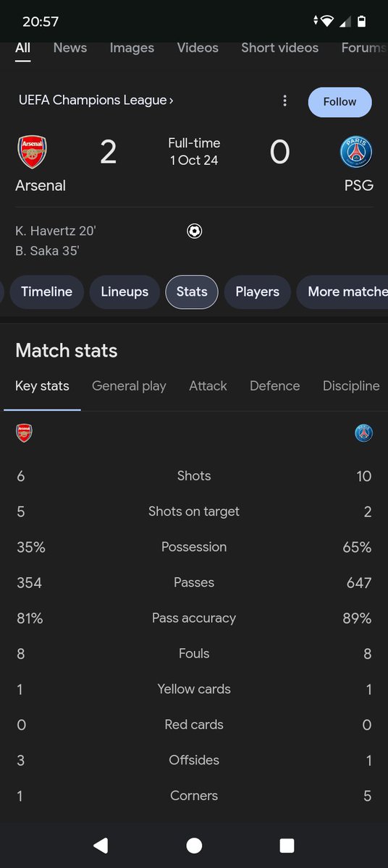
Task: Tap the Android recent apps square
Action: click(287, 845)
